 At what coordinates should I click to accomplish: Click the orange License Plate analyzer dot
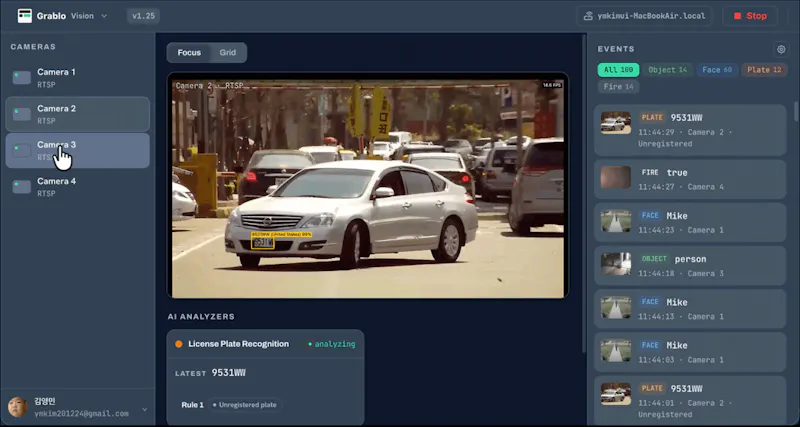179,344
